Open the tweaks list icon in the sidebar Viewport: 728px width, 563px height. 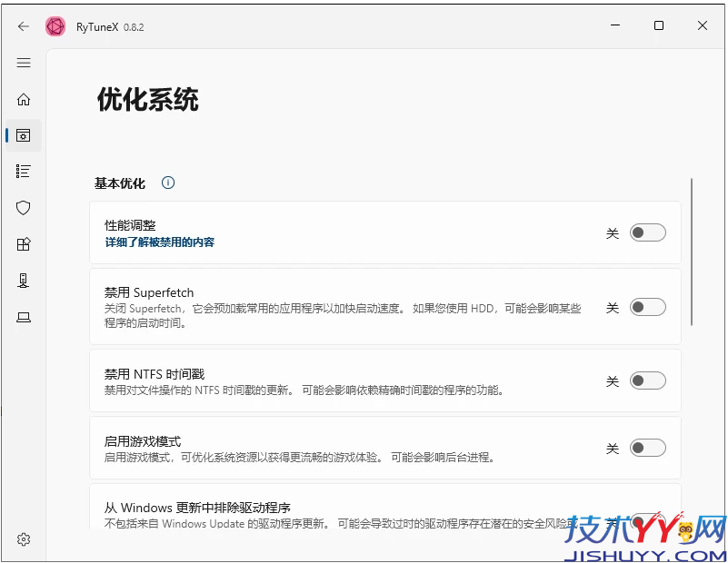click(x=24, y=171)
